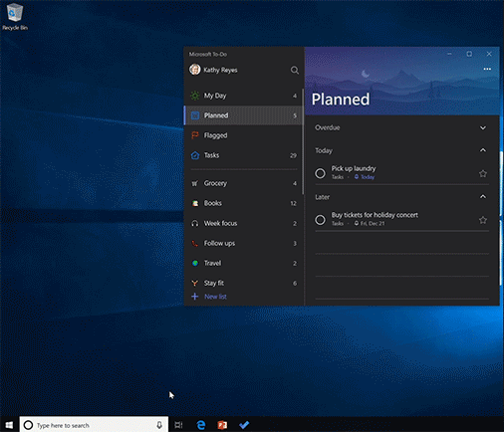504x432 pixels.
Task: Create a New list
Action: point(215,297)
